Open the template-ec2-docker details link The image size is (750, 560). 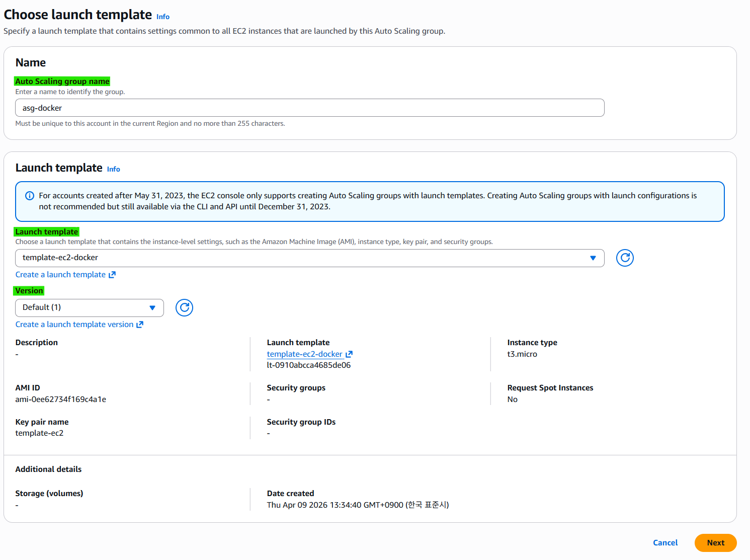(x=304, y=354)
